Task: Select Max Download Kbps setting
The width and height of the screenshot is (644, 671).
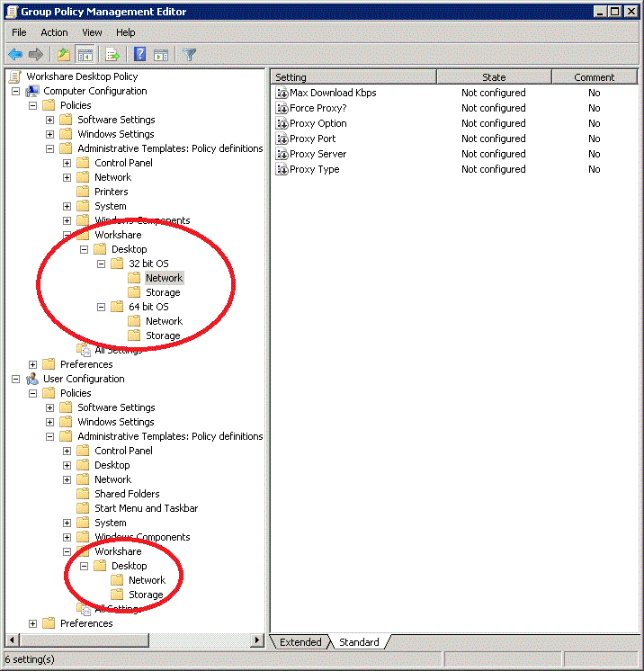Action: pyautogui.click(x=334, y=93)
